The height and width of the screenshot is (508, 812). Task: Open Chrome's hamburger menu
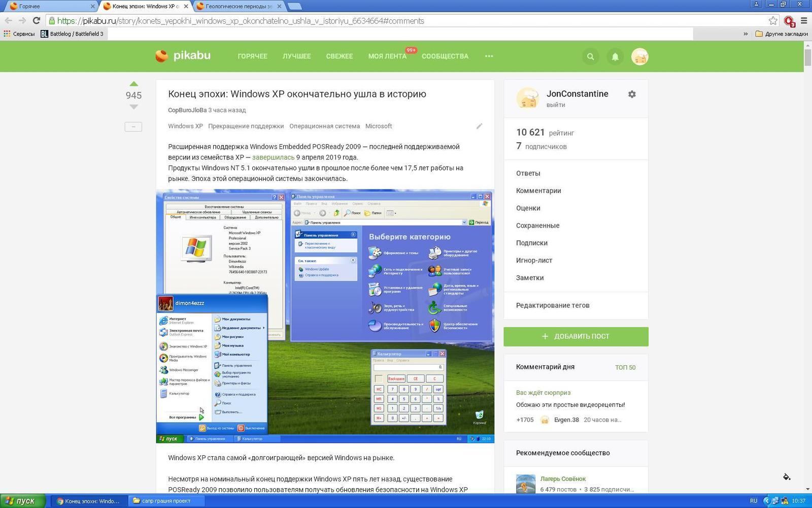point(804,21)
